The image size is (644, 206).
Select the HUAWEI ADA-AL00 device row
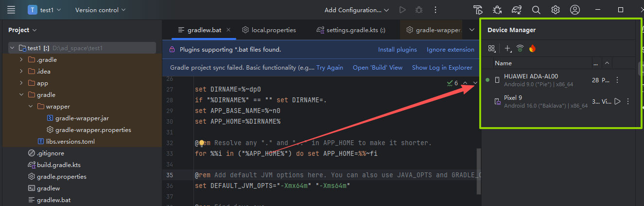pos(558,80)
